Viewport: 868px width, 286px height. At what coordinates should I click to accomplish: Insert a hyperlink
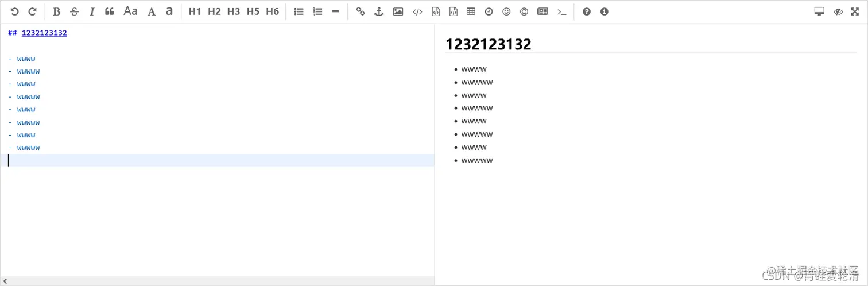[361, 11]
